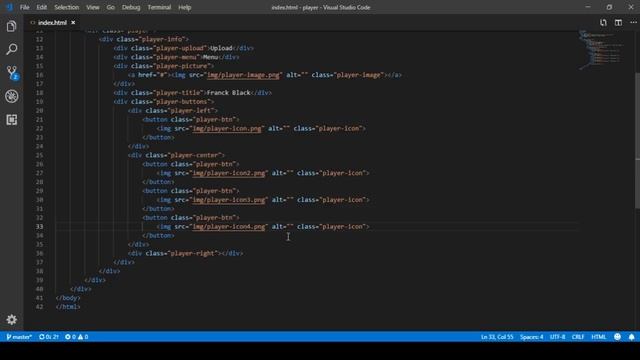Image resolution: width=640 pixels, height=360 pixels.
Task: Open the Debug menu
Action: click(131, 7)
